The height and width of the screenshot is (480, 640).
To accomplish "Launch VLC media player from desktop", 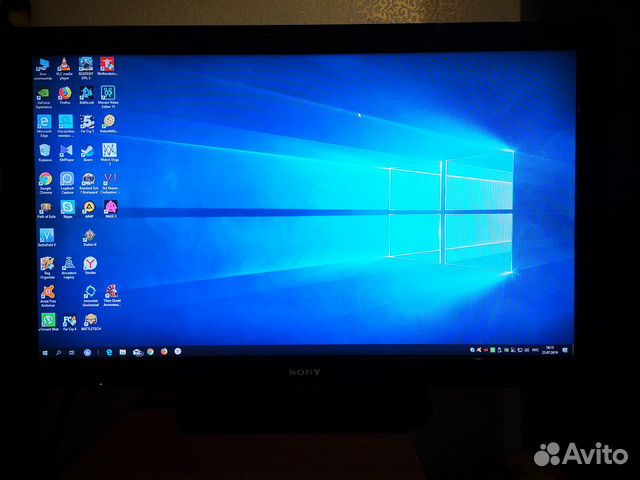I will point(64,68).
